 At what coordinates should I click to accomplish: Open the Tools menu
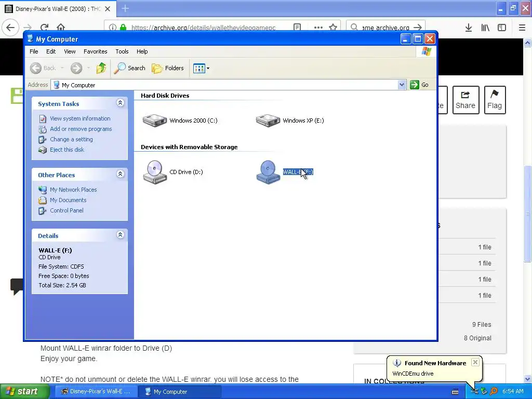coord(122,51)
